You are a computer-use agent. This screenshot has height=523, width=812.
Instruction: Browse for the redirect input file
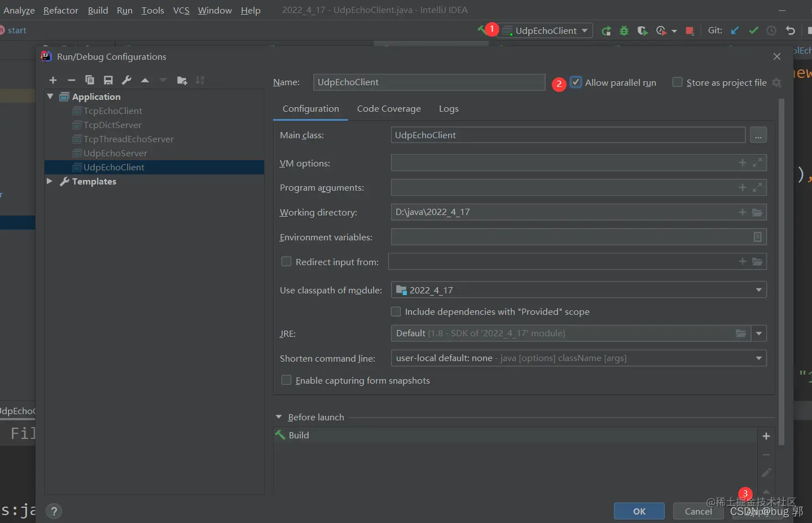(x=757, y=261)
